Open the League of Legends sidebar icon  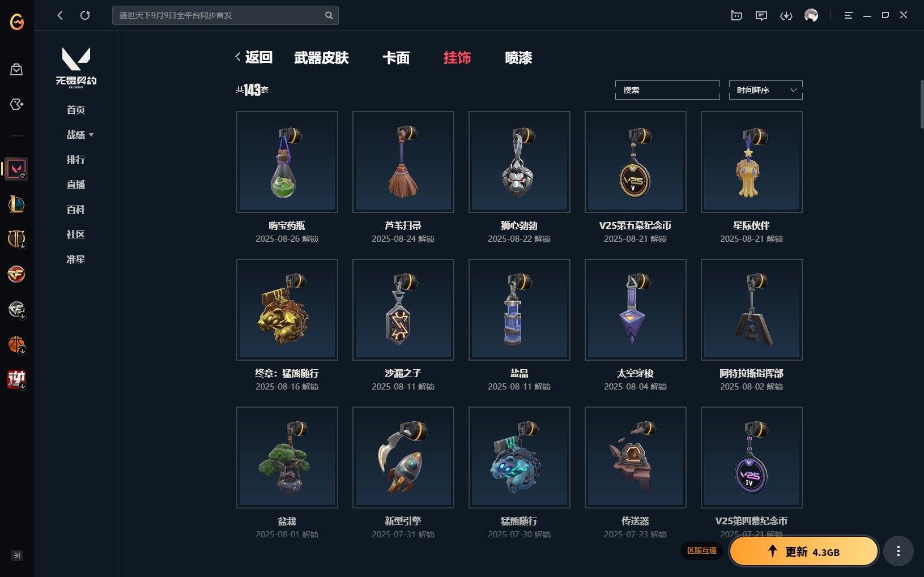[x=16, y=204]
